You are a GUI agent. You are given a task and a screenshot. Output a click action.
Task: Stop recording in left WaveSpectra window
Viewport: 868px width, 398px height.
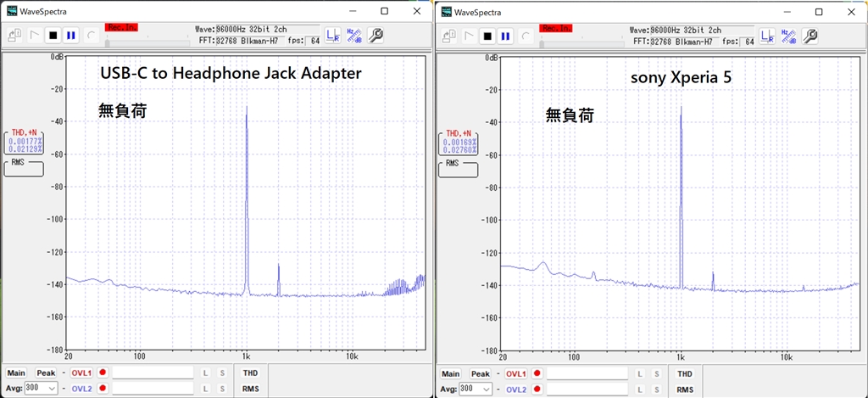coord(53,36)
